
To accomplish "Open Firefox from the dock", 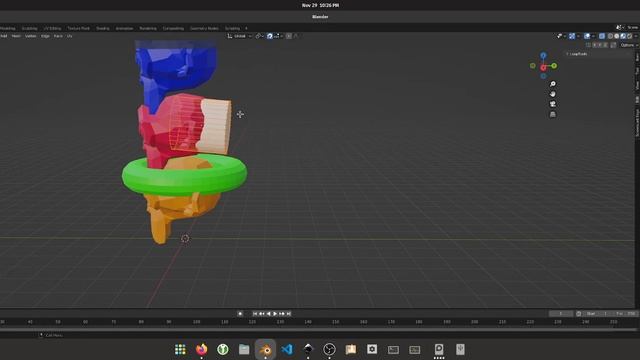I will point(201,349).
